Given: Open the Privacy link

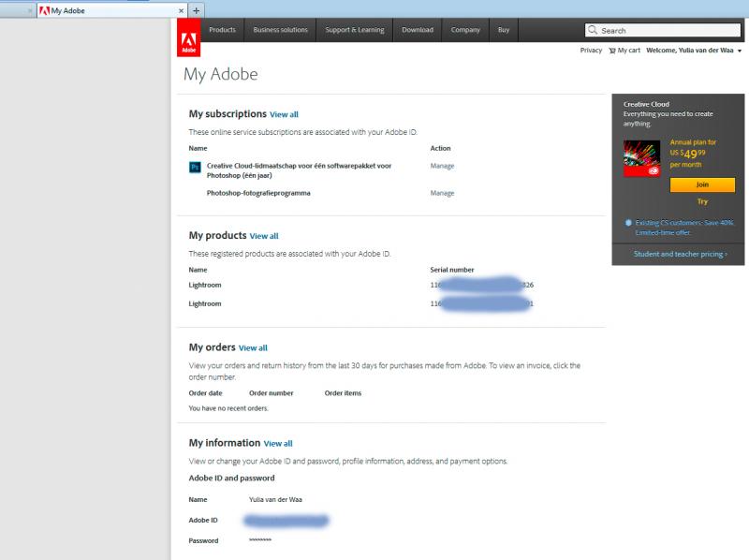Looking at the screenshot, I should pyautogui.click(x=591, y=51).
